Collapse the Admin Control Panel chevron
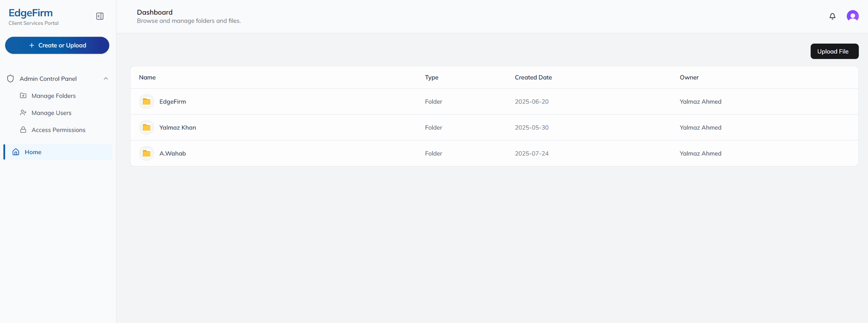 (106, 79)
